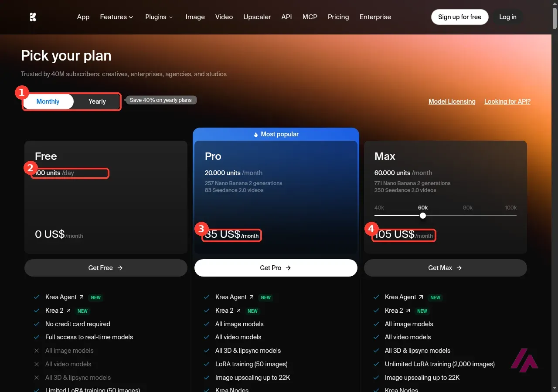
Task: Click the 257 Nano Banana 2 generations text
Action: coord(244,183)
